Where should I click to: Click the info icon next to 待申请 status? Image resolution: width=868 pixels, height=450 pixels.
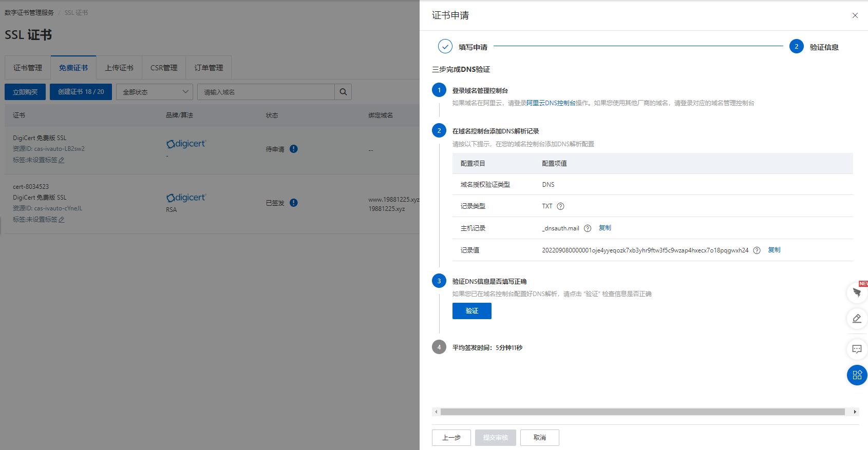293,149
